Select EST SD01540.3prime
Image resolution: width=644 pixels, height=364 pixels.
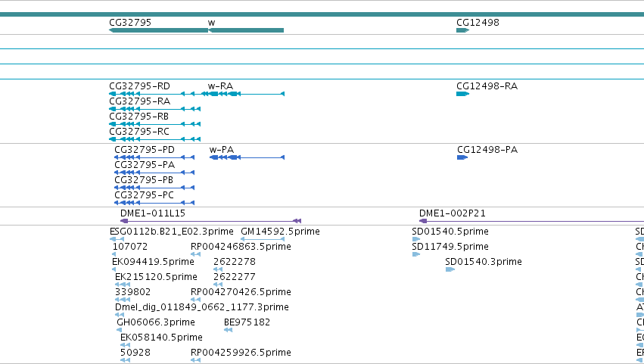(484, 262)
